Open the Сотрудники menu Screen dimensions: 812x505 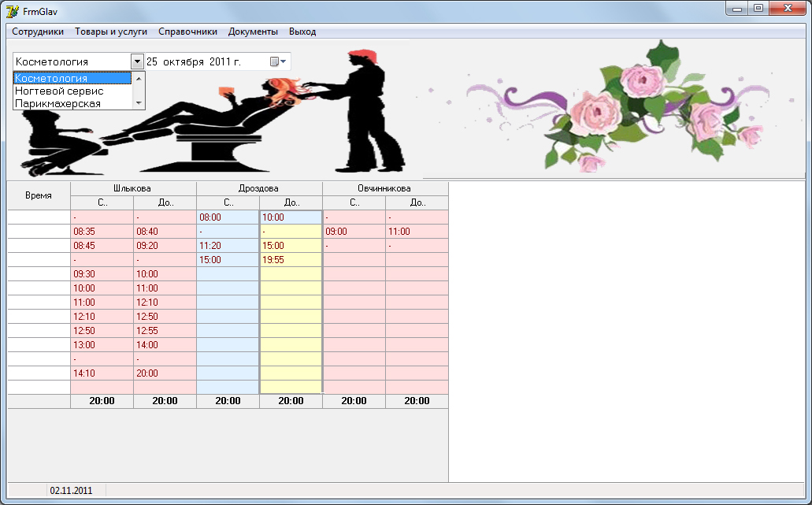(x=38, y=32)
